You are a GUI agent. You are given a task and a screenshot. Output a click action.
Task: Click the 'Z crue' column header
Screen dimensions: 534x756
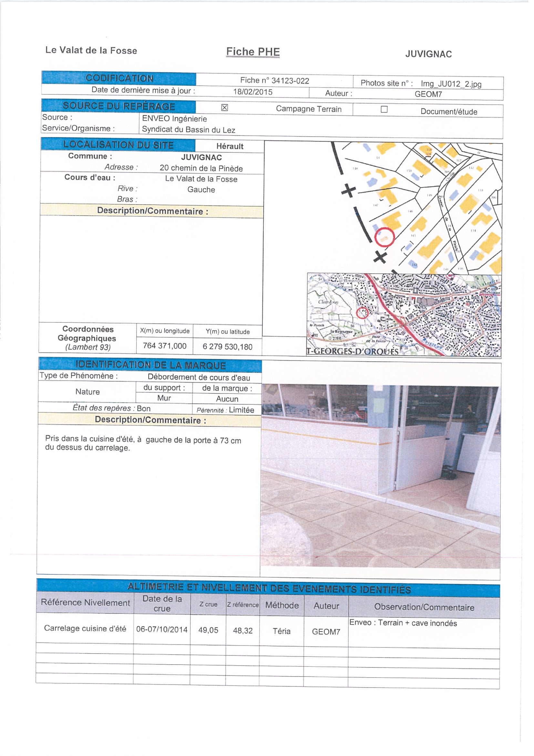tap(208, 604)
